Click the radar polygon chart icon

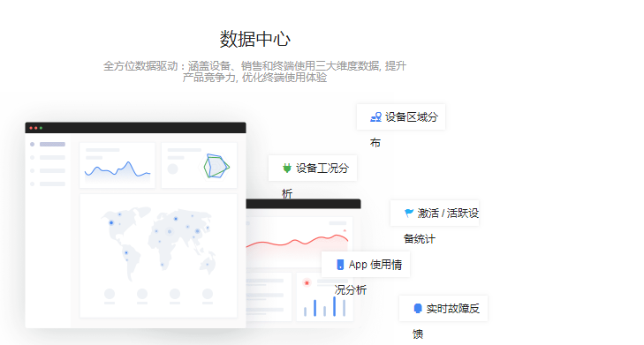click(x=216, y=166)
